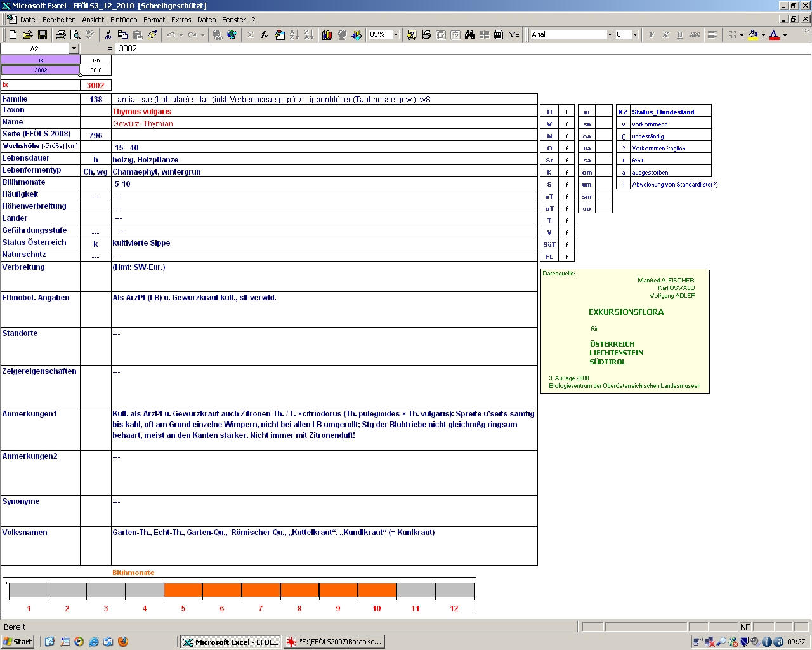The image size is (812, 650).
Task: Toggle left text alignment button
Action: [x=713, y=35]
